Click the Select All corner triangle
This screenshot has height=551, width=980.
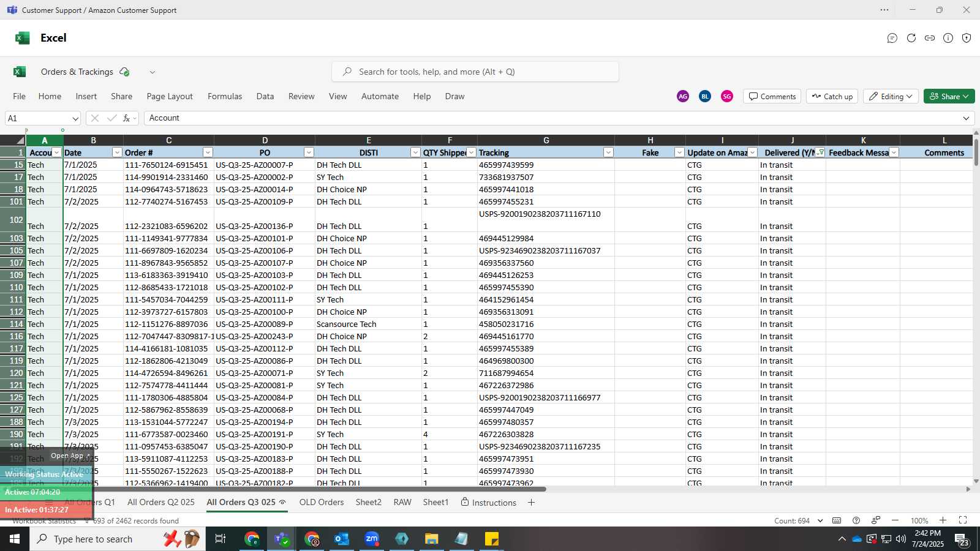click(x=20, y=140)
